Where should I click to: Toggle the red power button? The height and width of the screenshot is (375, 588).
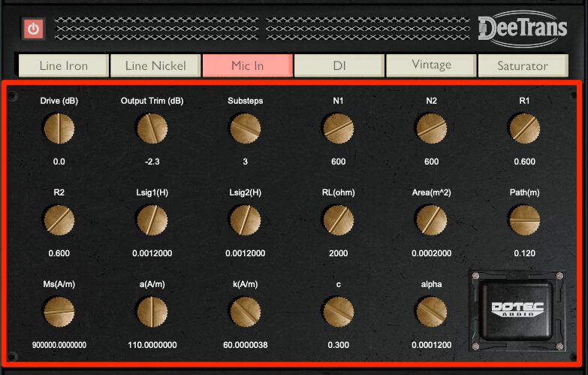coord(34,29)
